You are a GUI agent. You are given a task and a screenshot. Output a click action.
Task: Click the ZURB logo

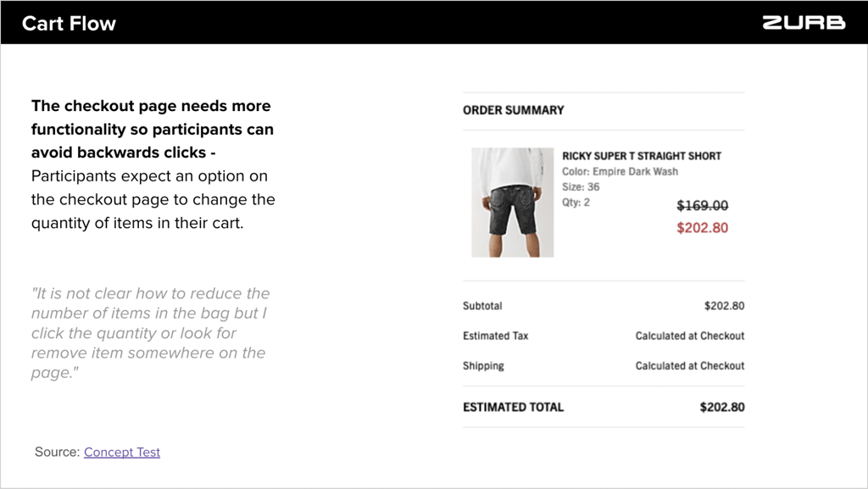(x=804, y=23)
